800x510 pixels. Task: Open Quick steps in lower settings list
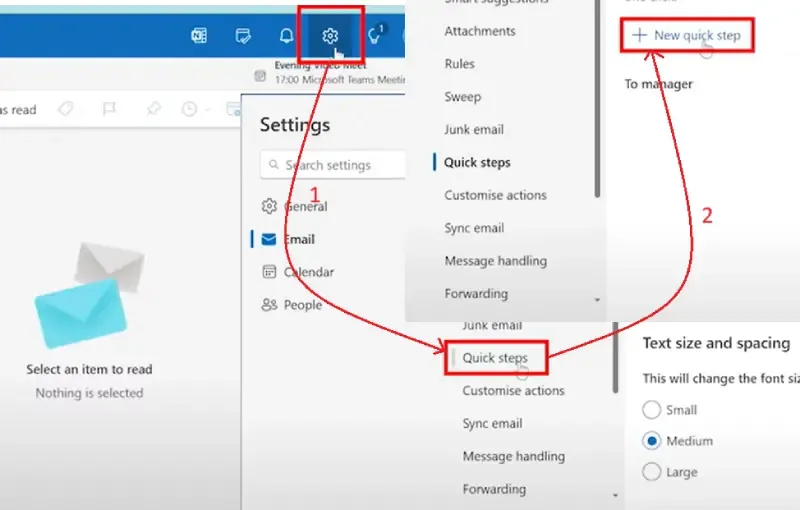495,358
